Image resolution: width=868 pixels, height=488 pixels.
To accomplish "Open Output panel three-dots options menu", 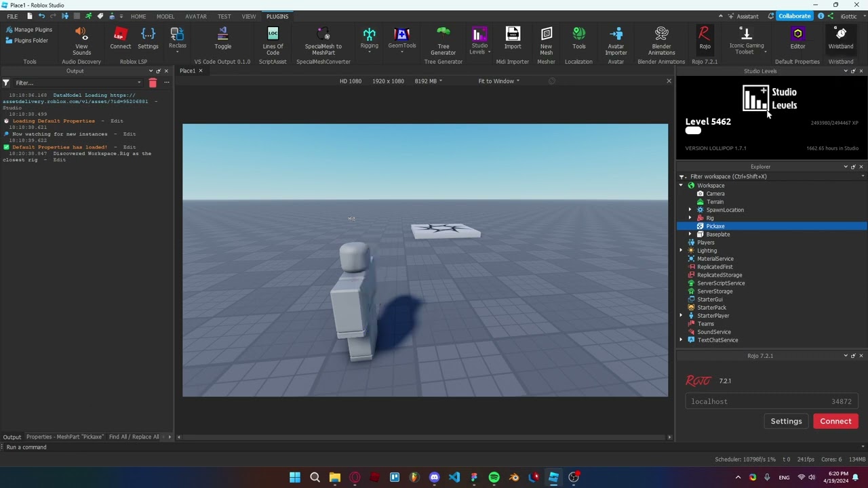I will pyautogui.click(x=166, y=83).
